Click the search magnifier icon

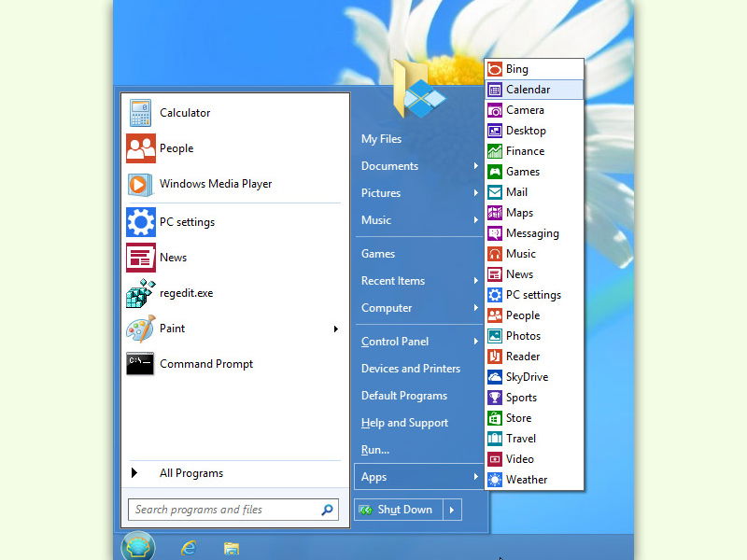click(328, 510)
